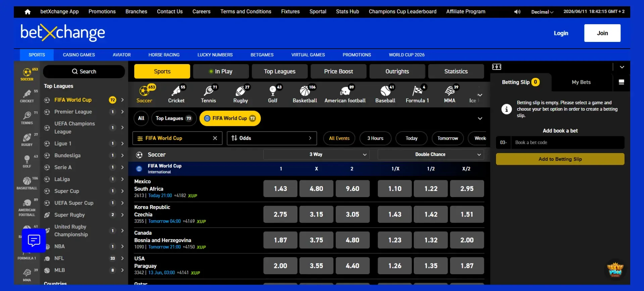Select Cricket in the left sidebar
The image size is (644, 291).
coord(27,96)
